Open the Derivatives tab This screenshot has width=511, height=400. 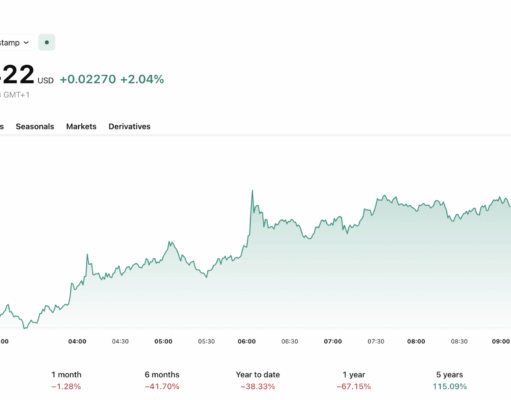pyautogui.click(x=129, y=126)
